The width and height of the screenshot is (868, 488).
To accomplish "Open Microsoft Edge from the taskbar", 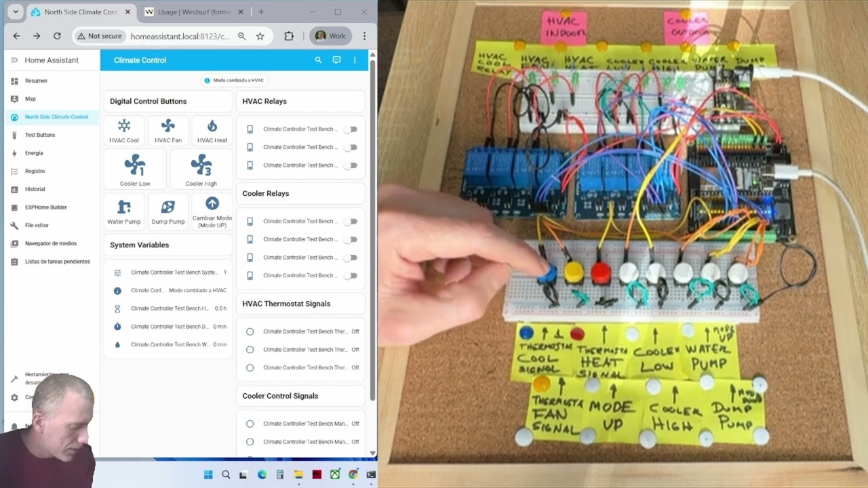I will coord(262,475).
